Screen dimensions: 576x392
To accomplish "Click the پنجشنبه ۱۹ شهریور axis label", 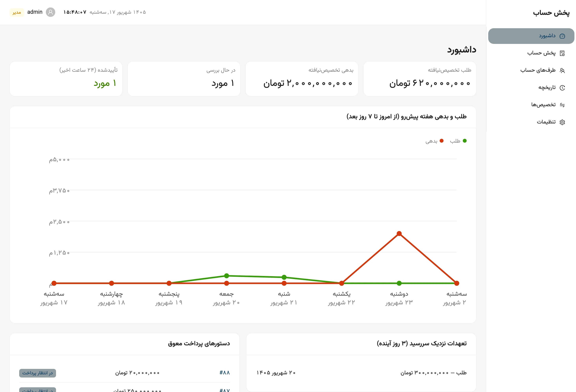I will click(169, 298).
